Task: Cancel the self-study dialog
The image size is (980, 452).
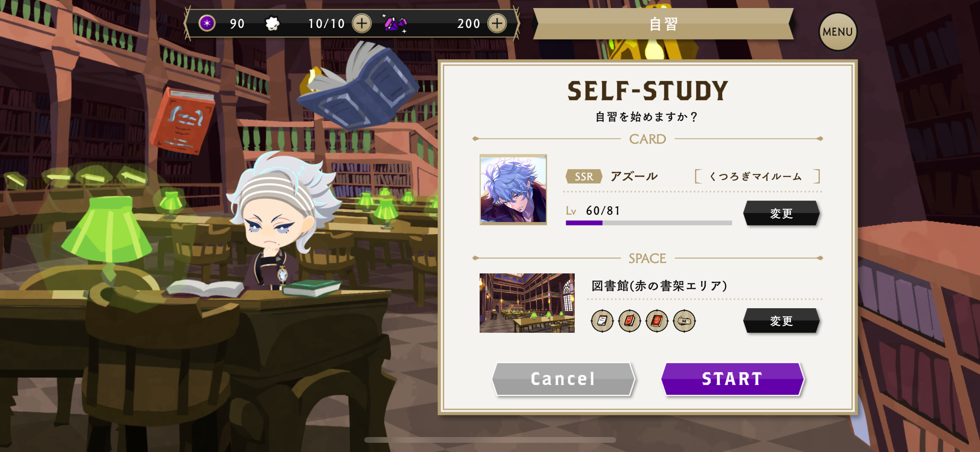Action: [x=563, y=379]
